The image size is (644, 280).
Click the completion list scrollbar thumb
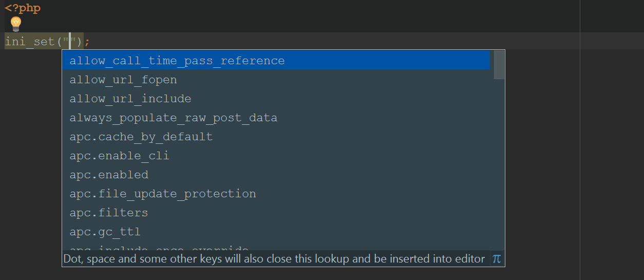[499, 65]
